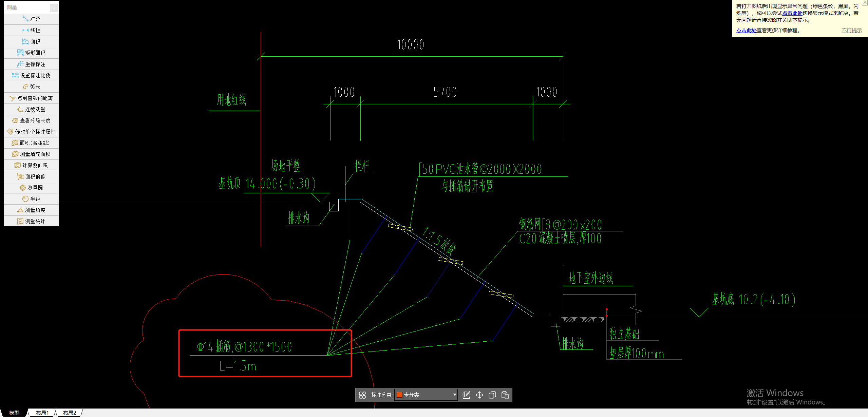The height and width of the screenshot is (417, 868).
Task: Click the paste icon in bottom annotation bar
Action: pos(505,395)
